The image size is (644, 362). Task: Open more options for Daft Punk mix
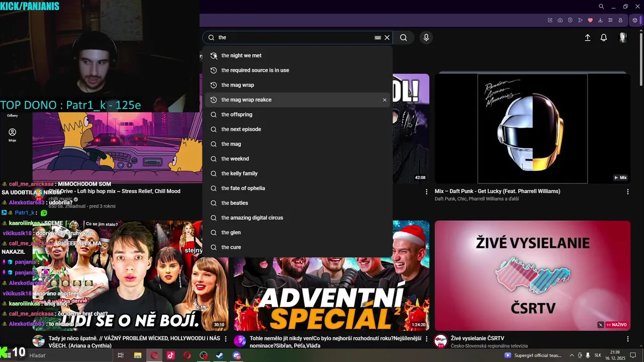(627, 192)
